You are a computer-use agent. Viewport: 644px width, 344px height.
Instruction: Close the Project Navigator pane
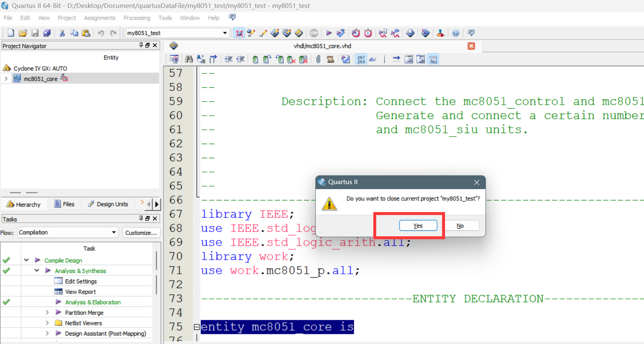click(x=155, y=45)
